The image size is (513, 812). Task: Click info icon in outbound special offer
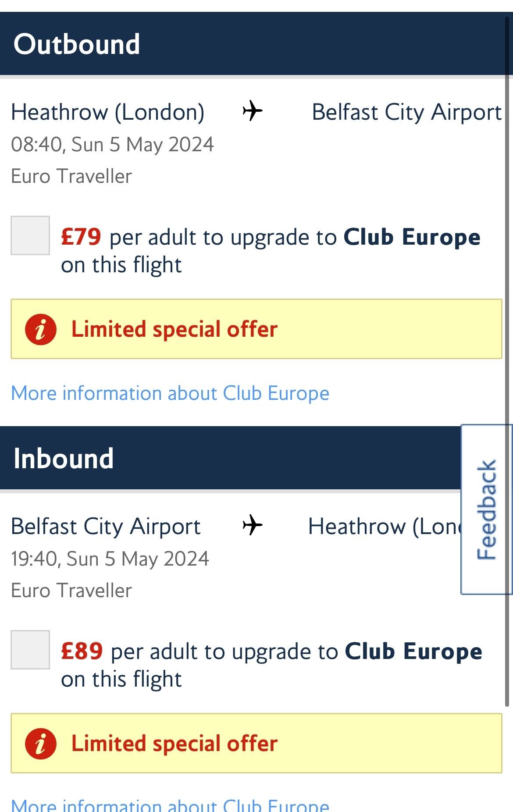coord(40,329)
